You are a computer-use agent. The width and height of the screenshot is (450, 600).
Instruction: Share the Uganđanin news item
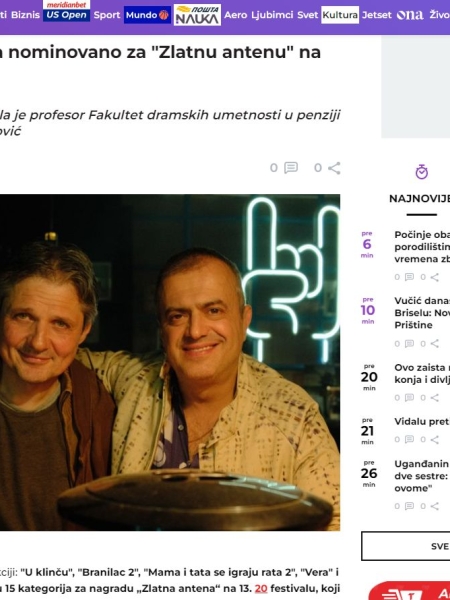(434, 506)
